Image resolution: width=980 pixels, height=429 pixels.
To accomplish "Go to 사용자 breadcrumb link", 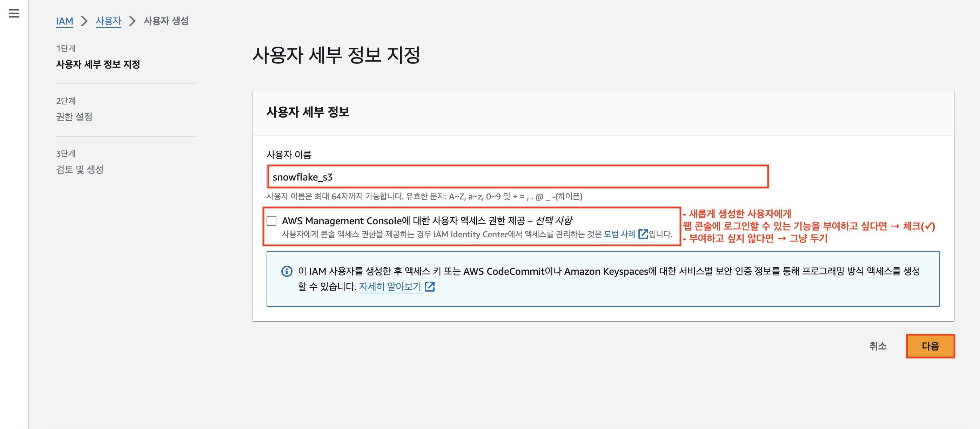I will (108, 21).
